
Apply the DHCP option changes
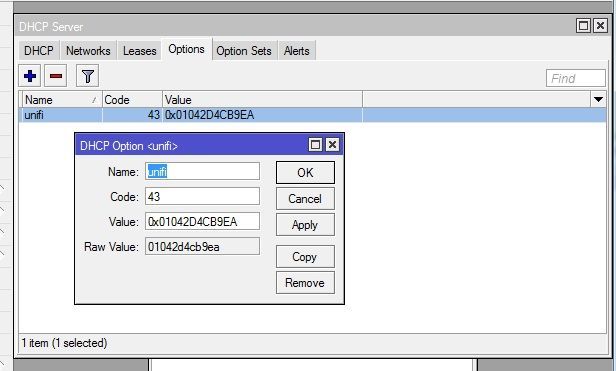(305, 225)
